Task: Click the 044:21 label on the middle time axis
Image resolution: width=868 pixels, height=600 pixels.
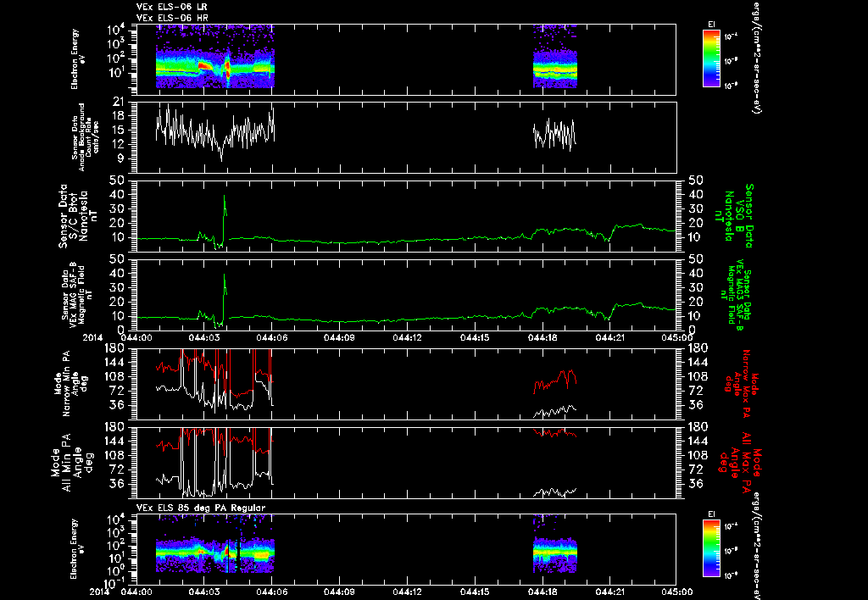Action: (610, 337)
